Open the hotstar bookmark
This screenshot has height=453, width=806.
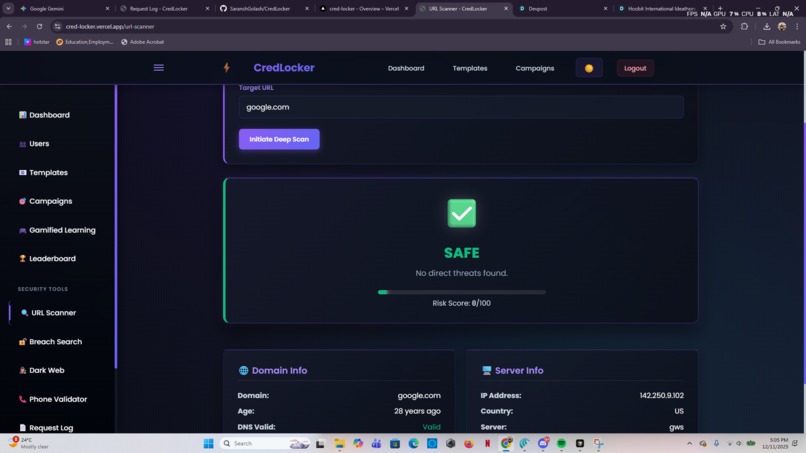36,42
